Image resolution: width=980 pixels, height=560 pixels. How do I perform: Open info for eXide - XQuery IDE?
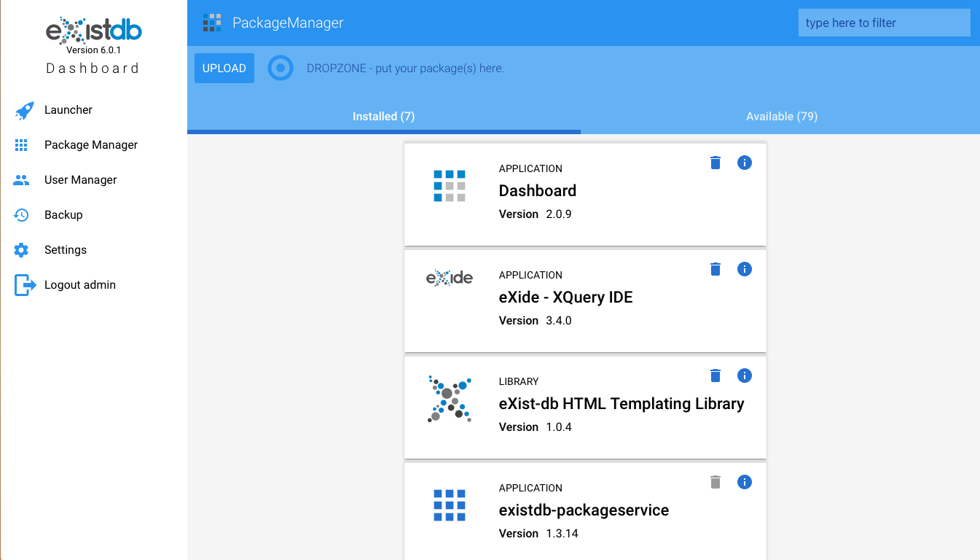coord(744,269)
